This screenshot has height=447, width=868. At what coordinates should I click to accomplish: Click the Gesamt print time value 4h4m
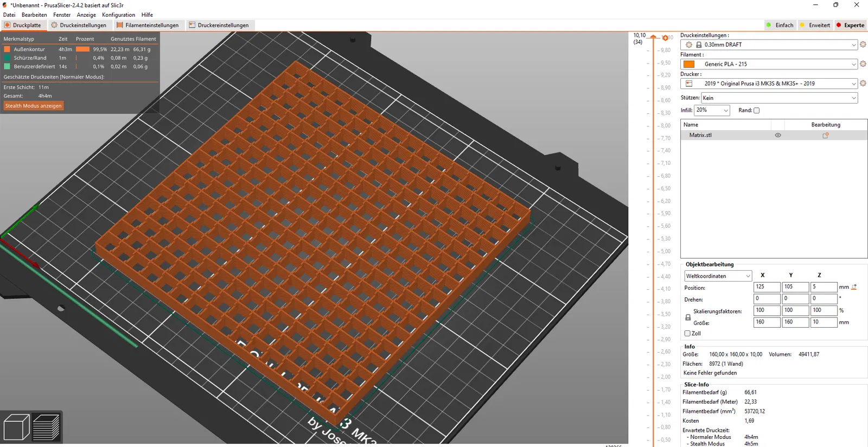tap(45, 96)
